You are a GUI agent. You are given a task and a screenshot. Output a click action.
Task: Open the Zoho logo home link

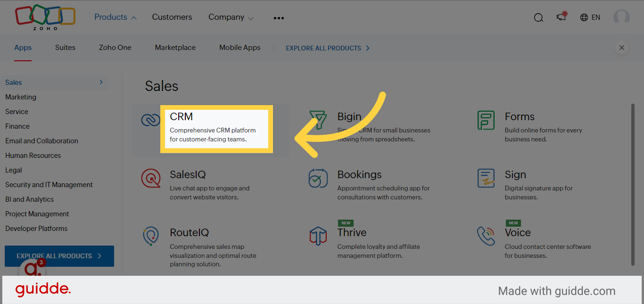coord(45,18)
